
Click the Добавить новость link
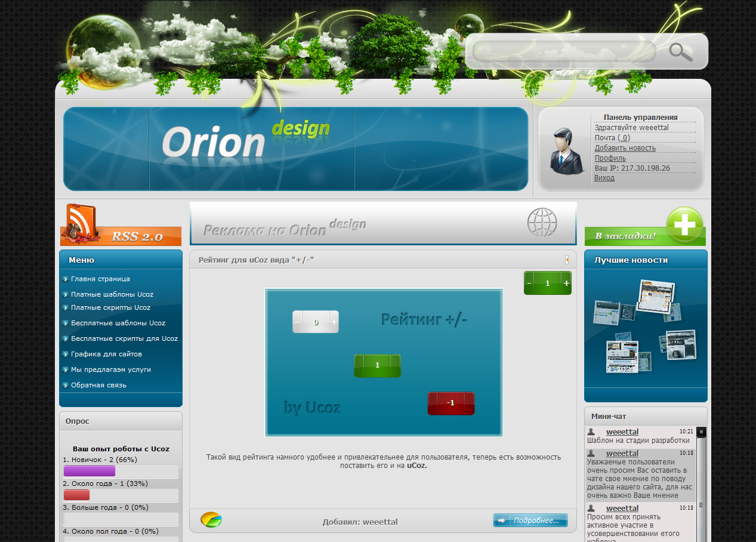tap(625, 148)
